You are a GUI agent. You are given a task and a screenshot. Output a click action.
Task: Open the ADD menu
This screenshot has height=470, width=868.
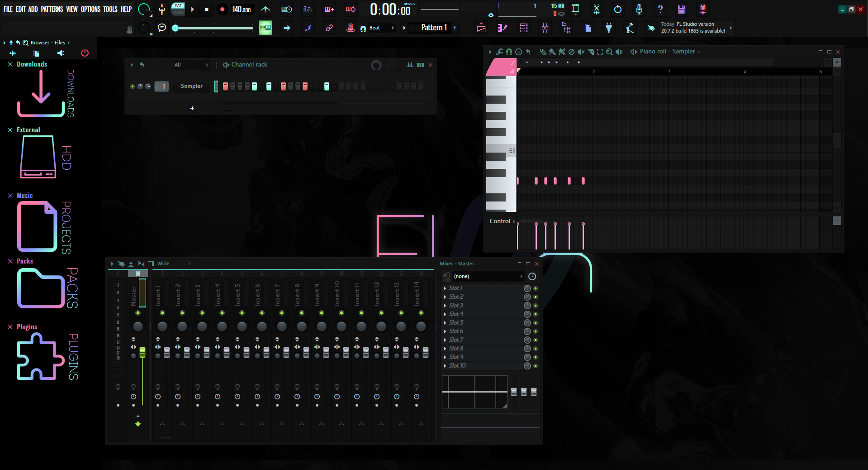(33, 9)
